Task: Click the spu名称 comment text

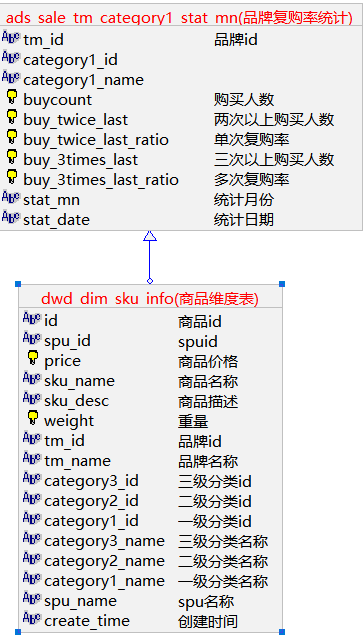Action: [206, 601]
